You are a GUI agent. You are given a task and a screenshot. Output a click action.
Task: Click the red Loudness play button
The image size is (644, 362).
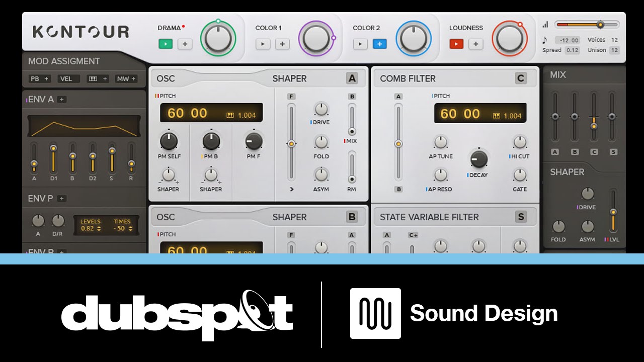pyautogui.click(x=456, y=44)
